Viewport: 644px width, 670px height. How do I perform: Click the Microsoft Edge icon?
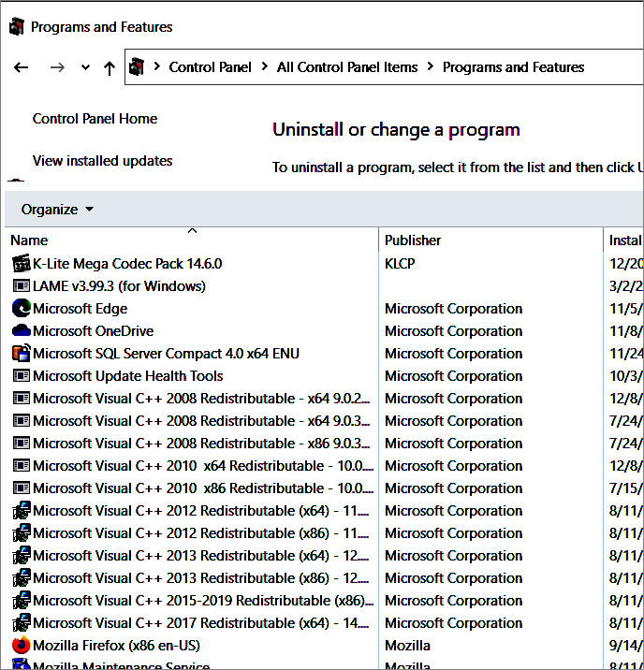point(21,308)
